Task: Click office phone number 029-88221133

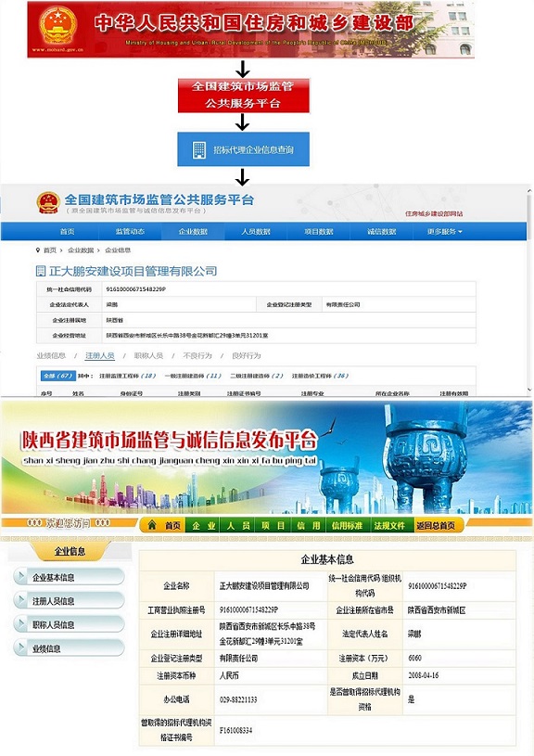Action: coord(238,699)
